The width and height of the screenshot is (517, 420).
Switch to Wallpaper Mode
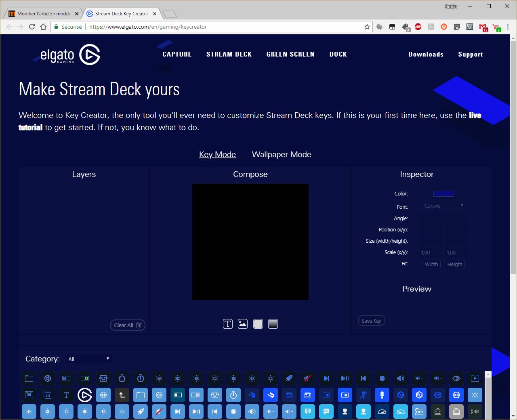click(282, 155)
